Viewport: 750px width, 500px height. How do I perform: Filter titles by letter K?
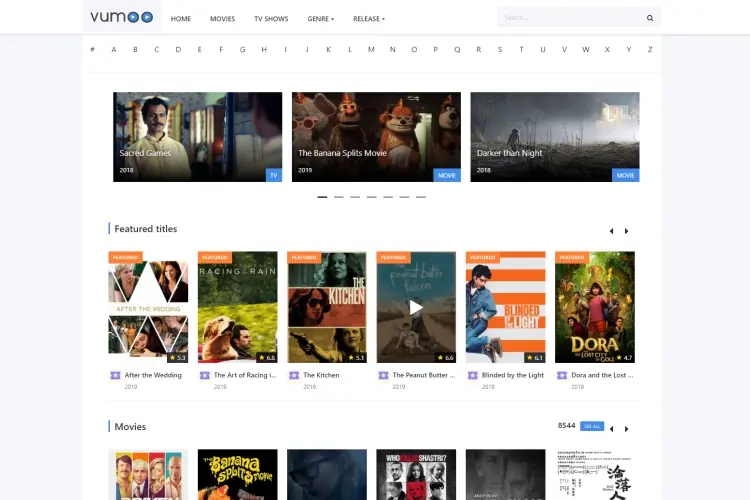[329, 49]
